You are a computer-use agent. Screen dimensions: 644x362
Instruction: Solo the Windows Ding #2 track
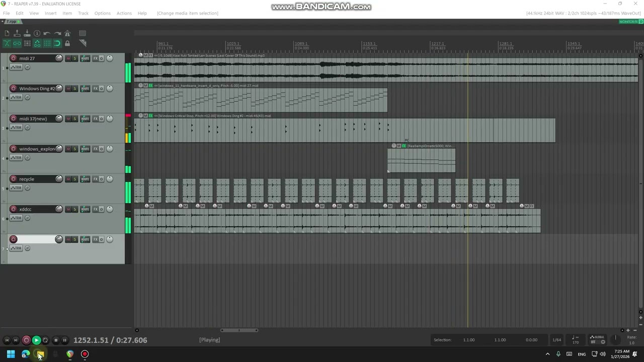point(75,88)
